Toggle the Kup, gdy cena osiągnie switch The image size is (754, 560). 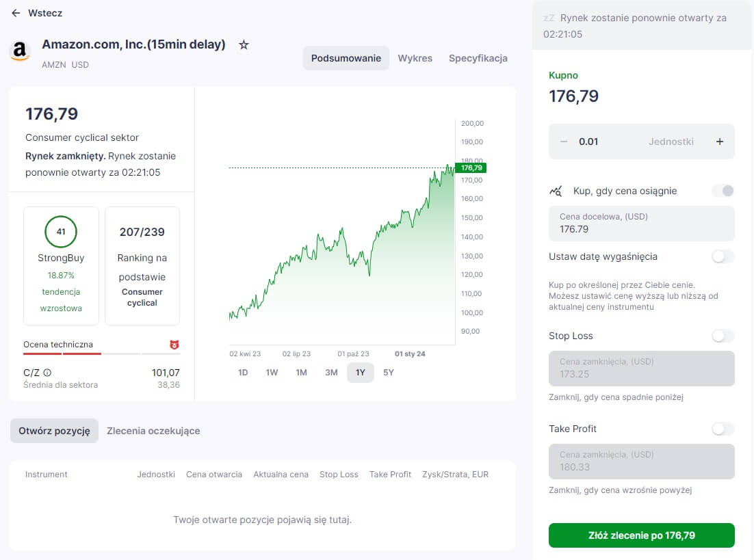[723, 191]
